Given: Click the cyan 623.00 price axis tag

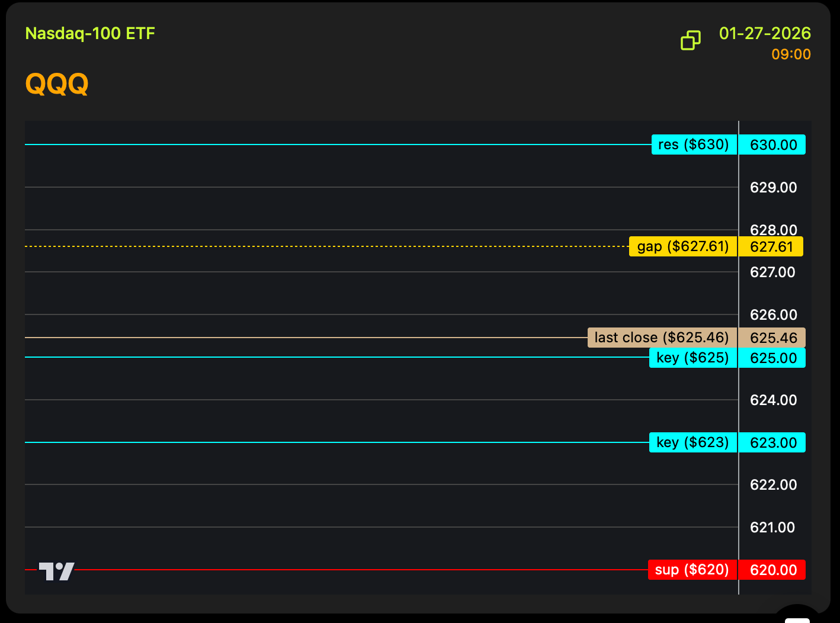Looking at the screenshot, I should pos(772,443).
